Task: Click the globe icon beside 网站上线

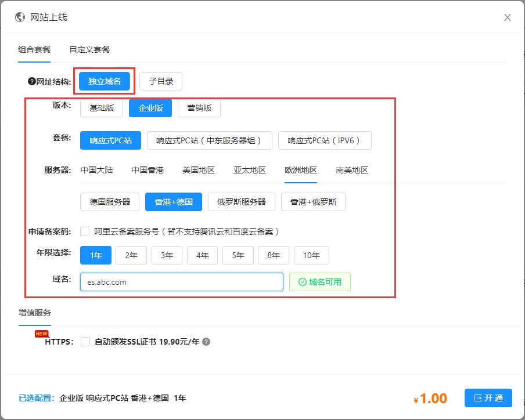Action: (x=20, y=17)
